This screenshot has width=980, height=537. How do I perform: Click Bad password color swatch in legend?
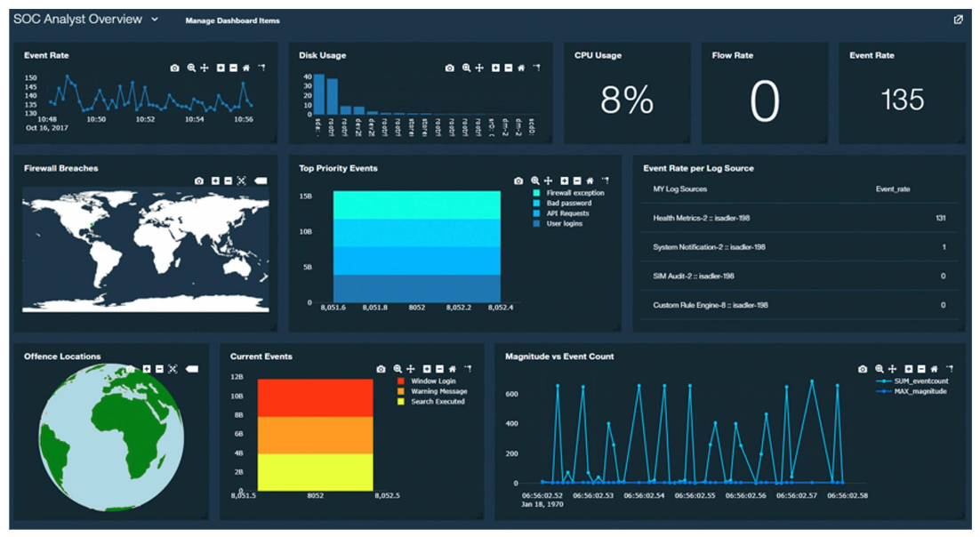click(536, 204)
